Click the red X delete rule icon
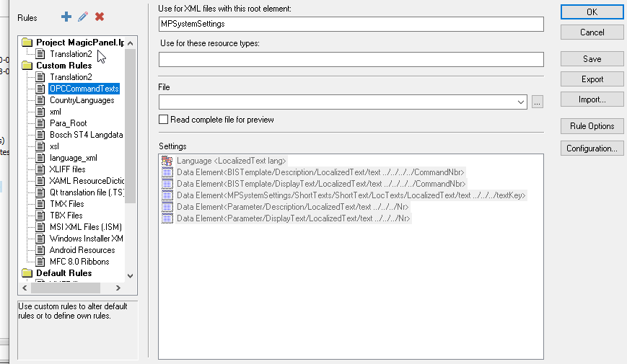The height and width of the screenshot is (364, 627). [x=100, y=17]
